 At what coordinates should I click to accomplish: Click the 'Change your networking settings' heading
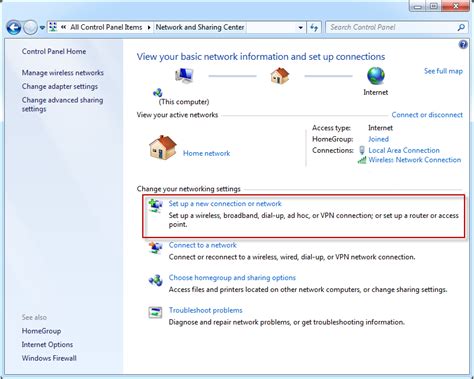pos(189,189)
